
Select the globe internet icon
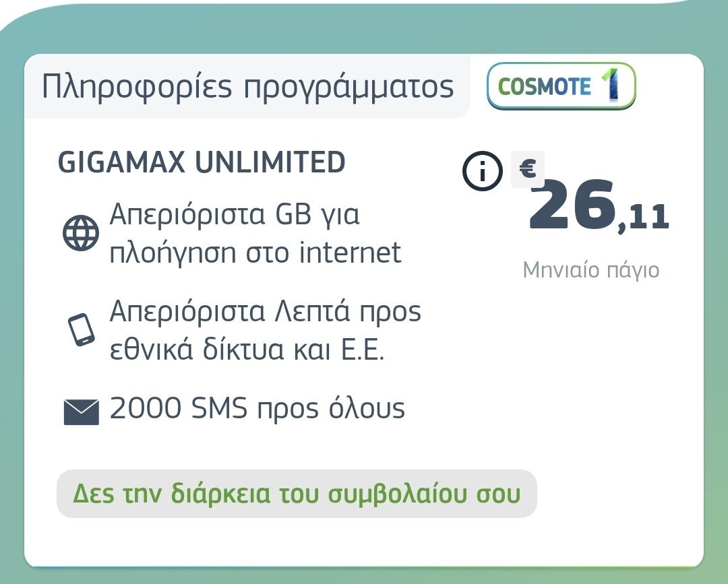(x=81, y=233)
